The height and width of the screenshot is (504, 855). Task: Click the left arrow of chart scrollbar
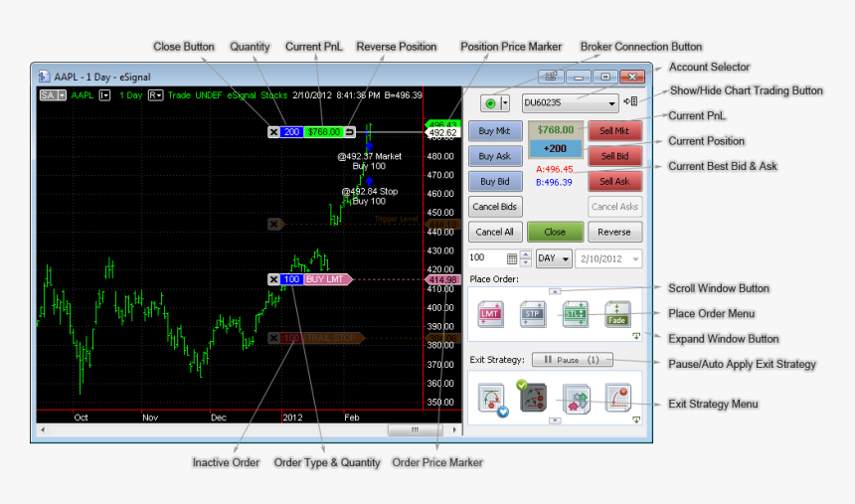[x=43, y=429]
